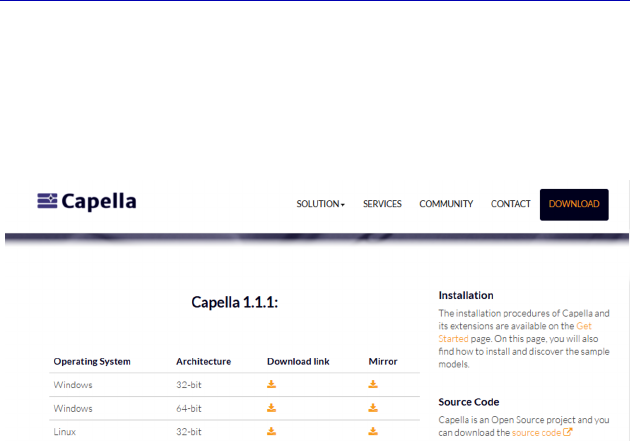
Task: Go to the SERVICES page
Action: [x=382, y=204]
